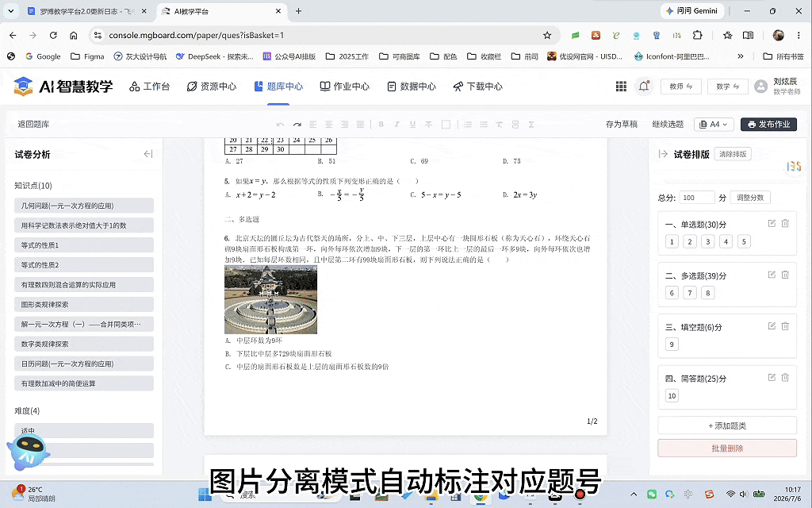Click 调整分数 button
The width and height of the screenshot is (812, 508).
tap(750, 198)
